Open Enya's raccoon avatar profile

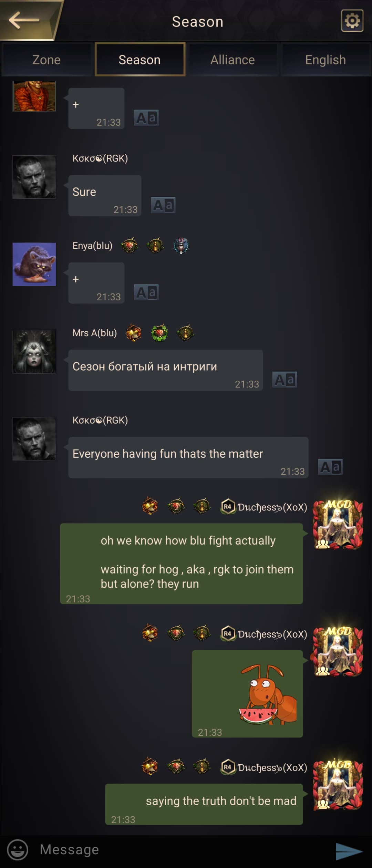coord(34,264)
